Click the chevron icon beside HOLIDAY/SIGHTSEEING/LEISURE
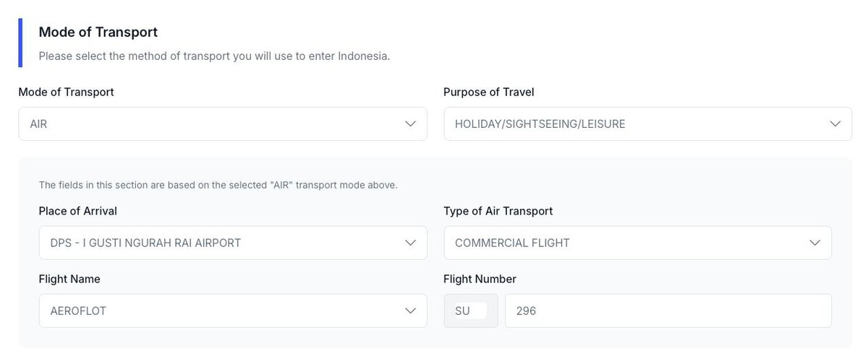Image resolution: width=868 pixels, height=359 pixels. point(835,124)
